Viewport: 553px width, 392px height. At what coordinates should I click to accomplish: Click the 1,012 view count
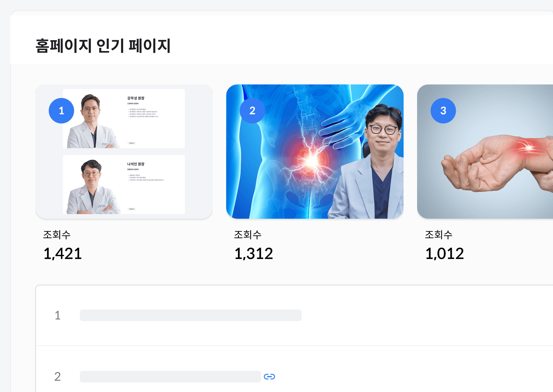pyautogui.click(x=445, y=254)
